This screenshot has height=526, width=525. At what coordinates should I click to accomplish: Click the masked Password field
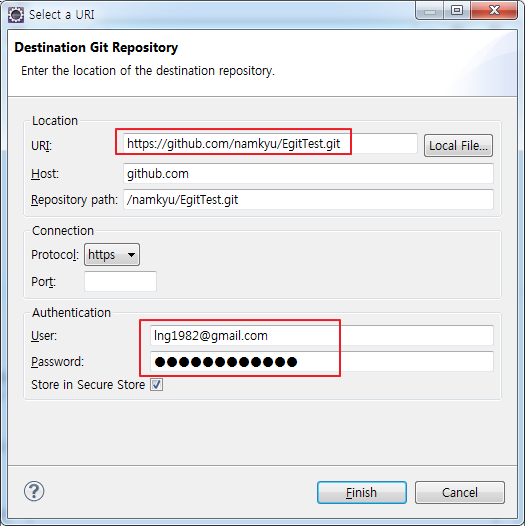(x=322, y=362)
